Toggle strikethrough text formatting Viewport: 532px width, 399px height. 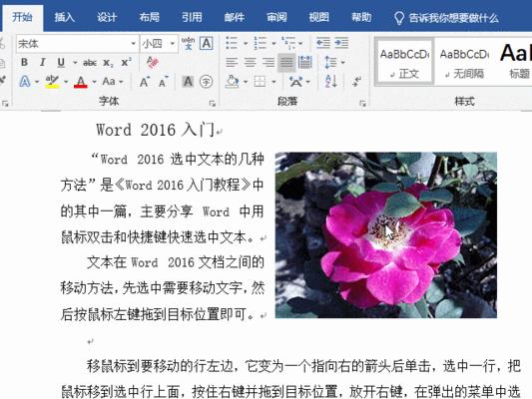click(90, 63)
